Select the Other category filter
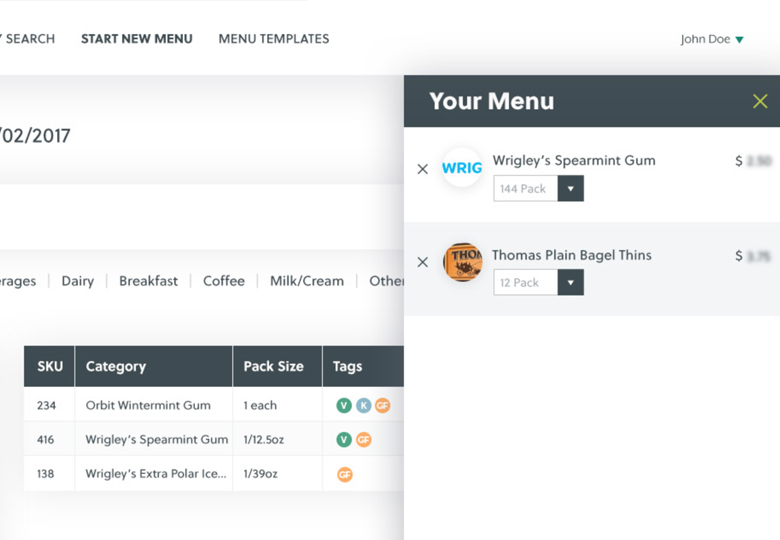The width and height of the screenshot is (780, 540). coord(386,281)
